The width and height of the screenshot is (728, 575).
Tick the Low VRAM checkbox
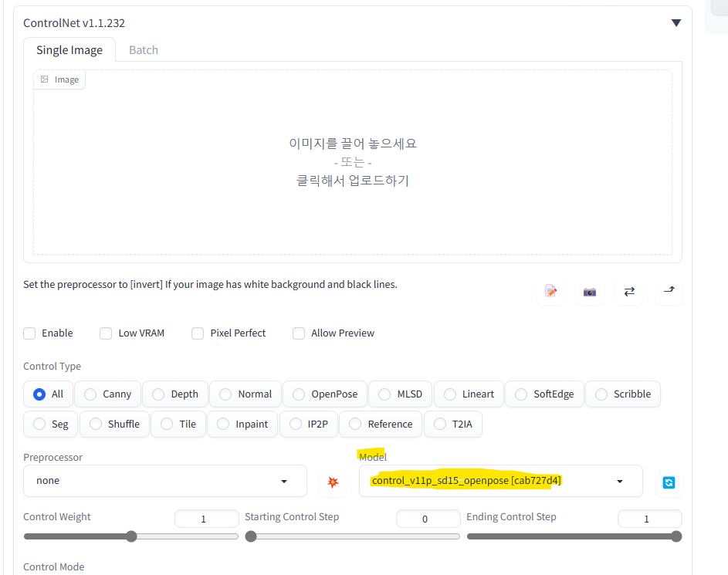pos(106,333)
